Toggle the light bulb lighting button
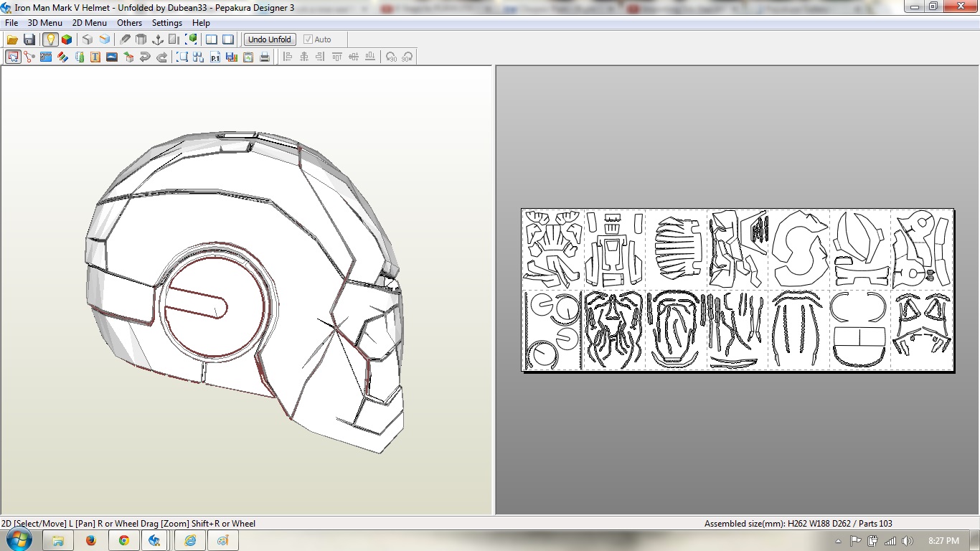The width and height of the screenshot is (980, 551). (50, 39)
